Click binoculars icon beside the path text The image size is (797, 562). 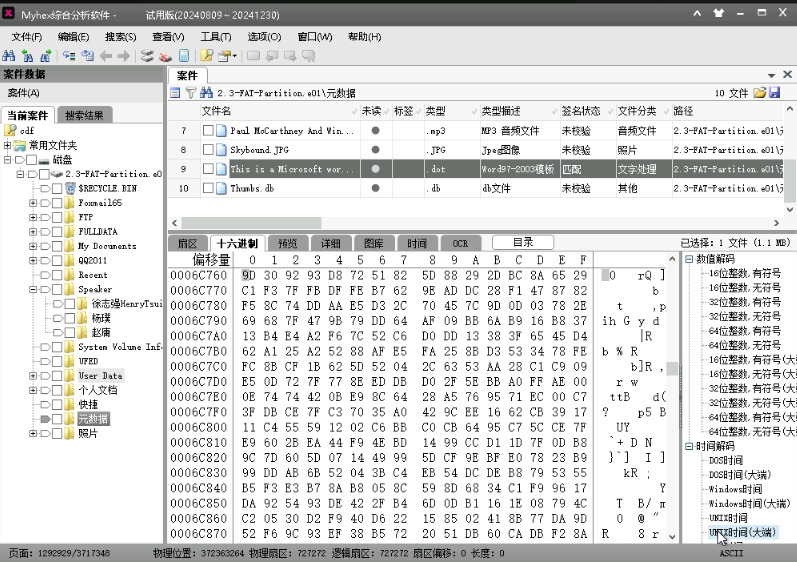[x=206, y=93]
